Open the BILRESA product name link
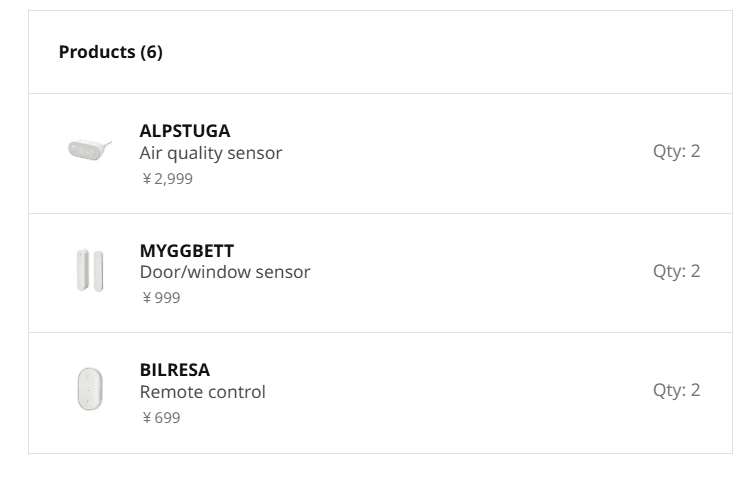 [x=175, y=370]
